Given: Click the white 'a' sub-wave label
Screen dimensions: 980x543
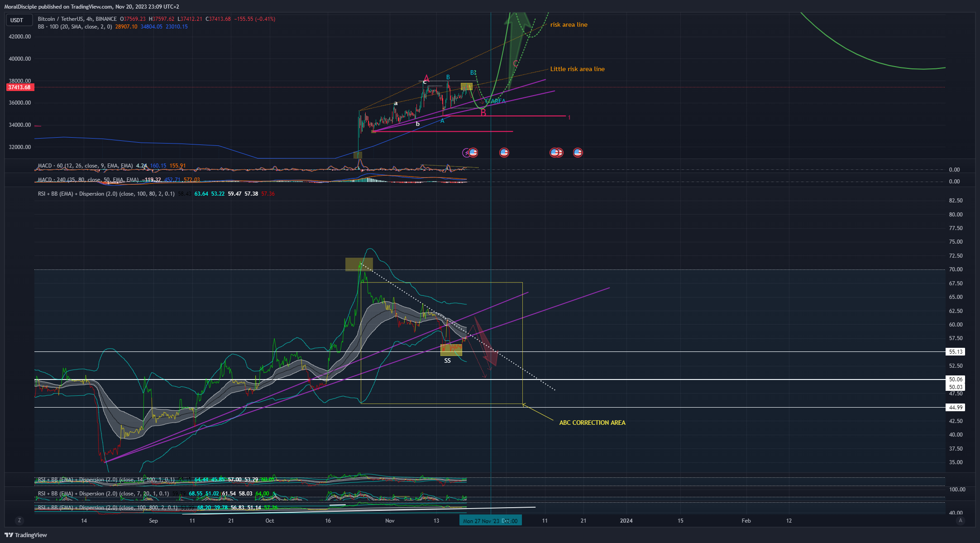Looking at the screenshot, I should [x=396, y=103].
